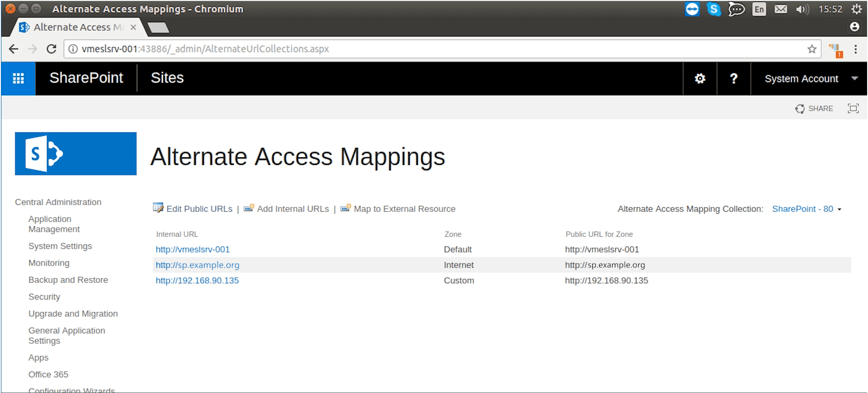Open Application Management in the sidebar
Screen dimensions: 868x393
pos(54,224)
